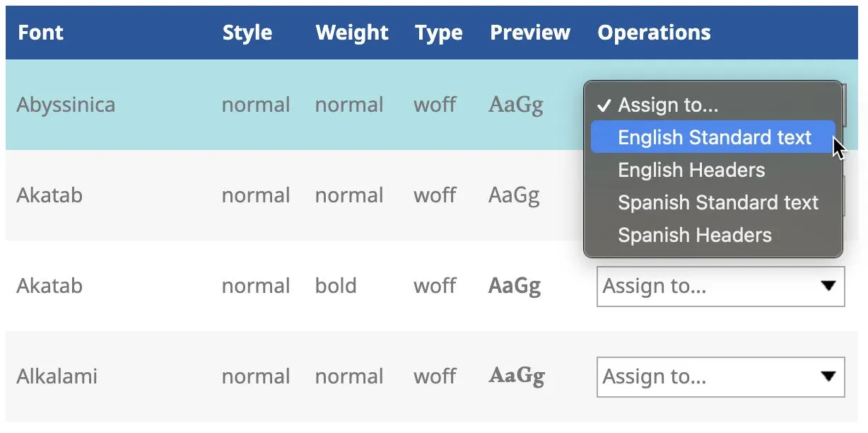Screen dimensions: 868x433
Task: Pick "Spanish Standard text" menu option
Action: [717, 202]
